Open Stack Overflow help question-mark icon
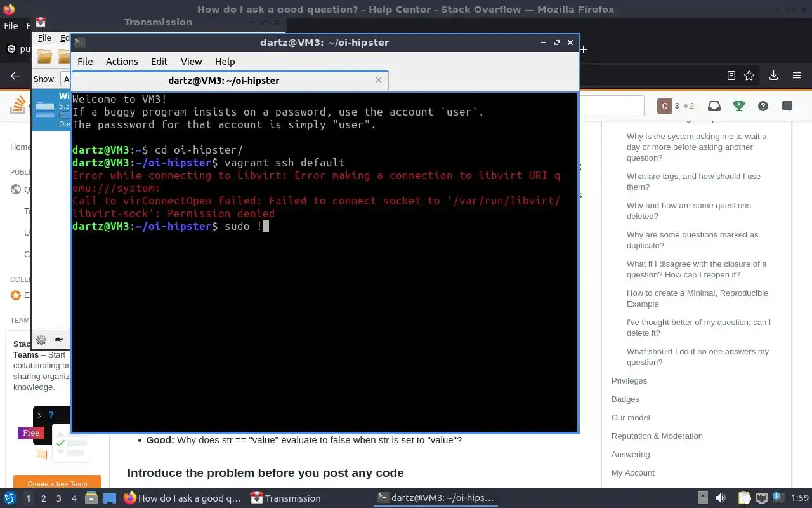 pos(763,106)
